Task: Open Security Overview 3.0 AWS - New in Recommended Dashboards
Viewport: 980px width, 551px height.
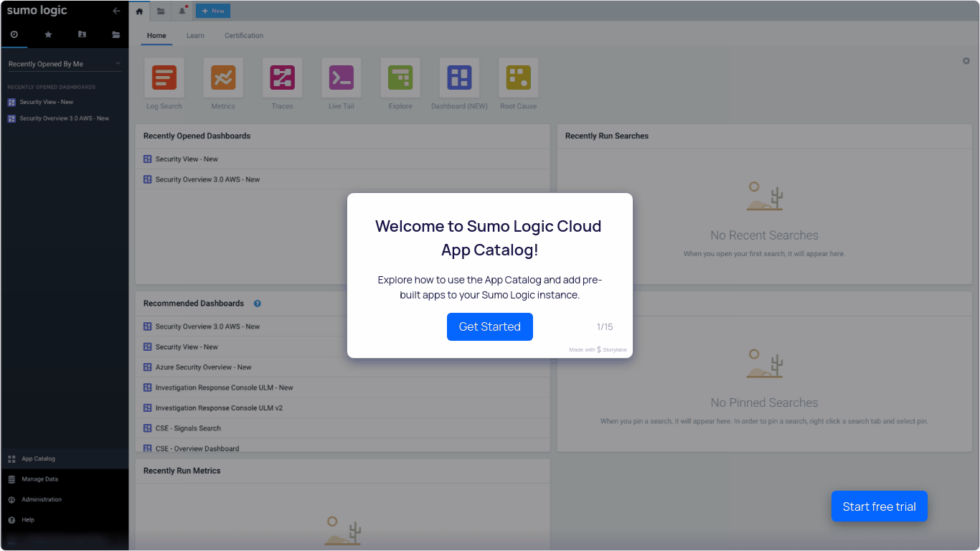Action: pos(343,326)
